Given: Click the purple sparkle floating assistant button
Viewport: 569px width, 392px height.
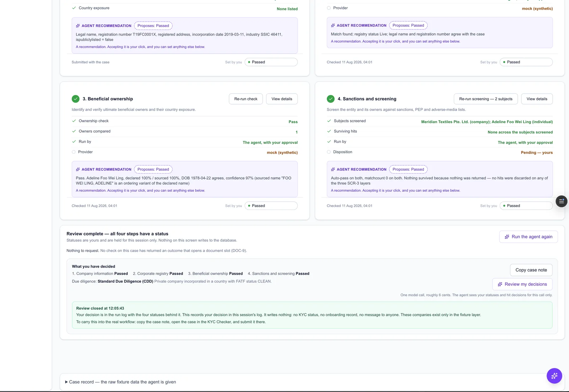Looking at the screenshot, I should (554, 376).
